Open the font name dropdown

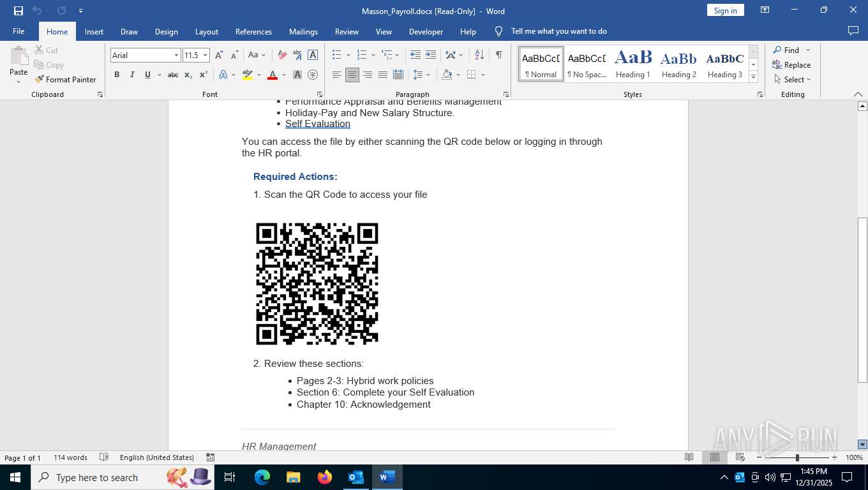(x=176, y=56)
